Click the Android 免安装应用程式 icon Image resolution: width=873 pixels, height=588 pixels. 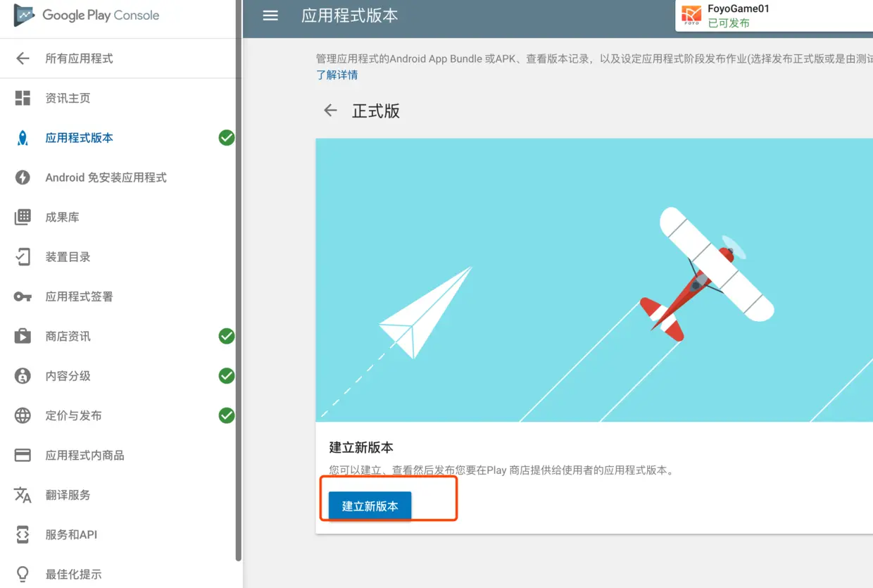tap(22, 177)
